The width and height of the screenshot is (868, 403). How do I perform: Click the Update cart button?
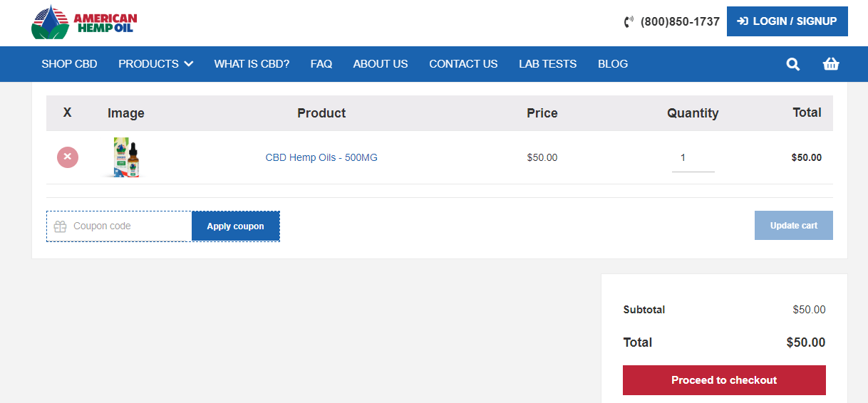coord(793,226)
